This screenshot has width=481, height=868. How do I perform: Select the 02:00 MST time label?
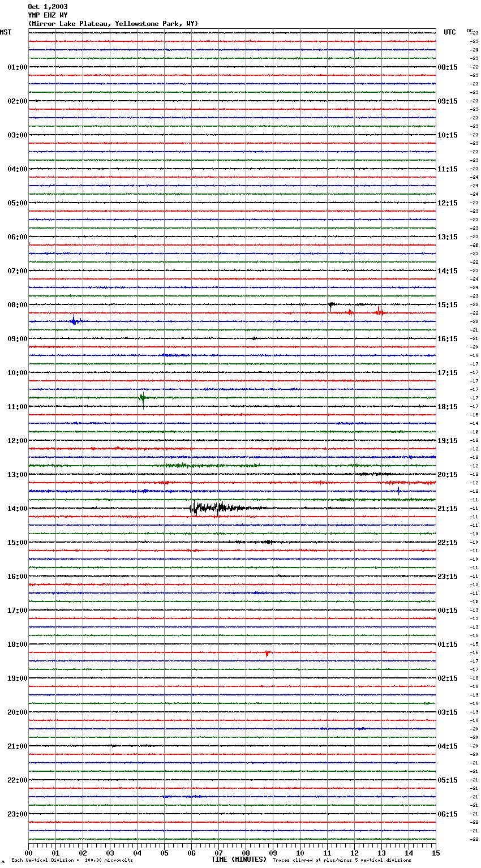tap(18, 101)
